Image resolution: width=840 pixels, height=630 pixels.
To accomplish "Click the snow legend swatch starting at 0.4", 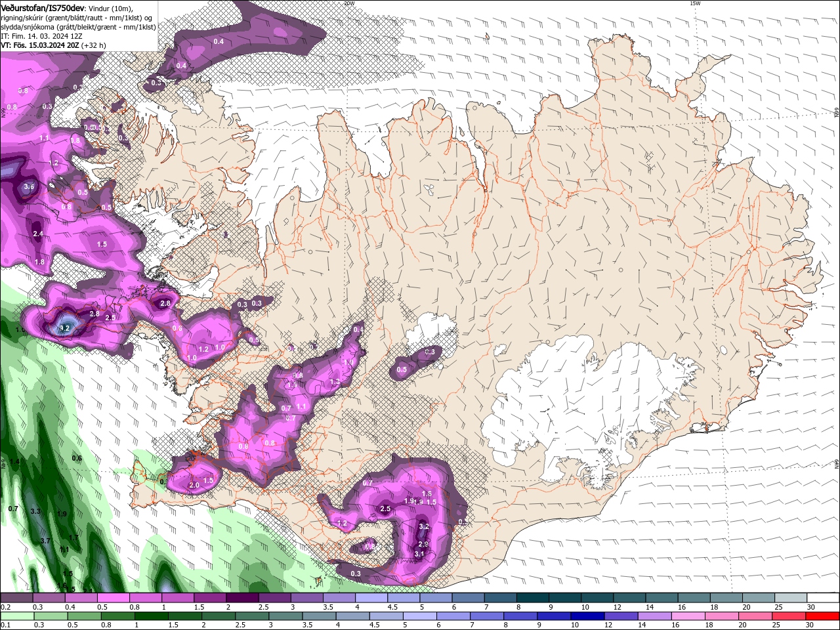I will pos(81,598).
